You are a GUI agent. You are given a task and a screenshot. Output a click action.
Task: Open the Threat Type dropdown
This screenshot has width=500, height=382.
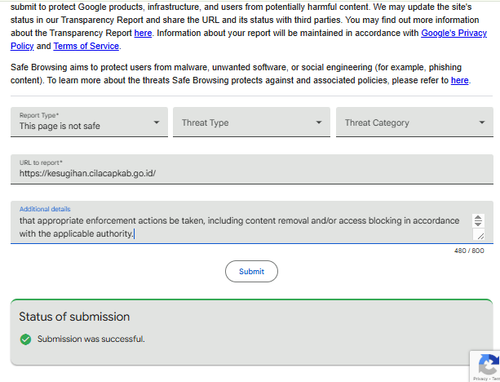(251, 122)
